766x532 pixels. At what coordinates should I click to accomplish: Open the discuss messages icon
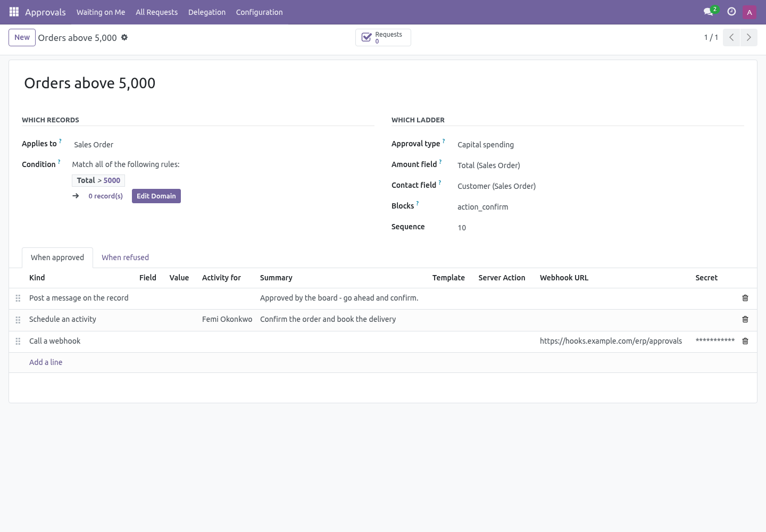(708, 12)
